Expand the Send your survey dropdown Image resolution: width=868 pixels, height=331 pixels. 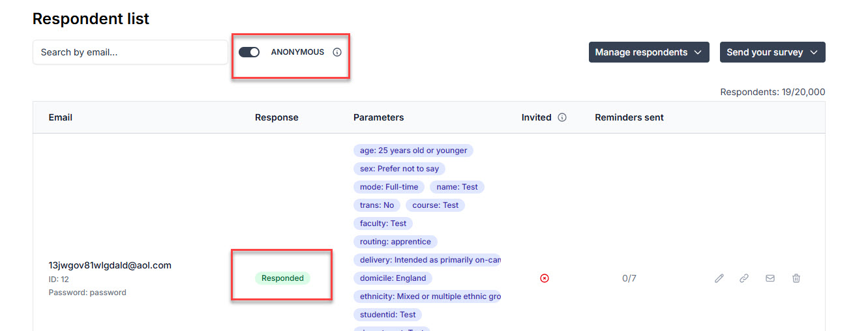tap(772, 52)
